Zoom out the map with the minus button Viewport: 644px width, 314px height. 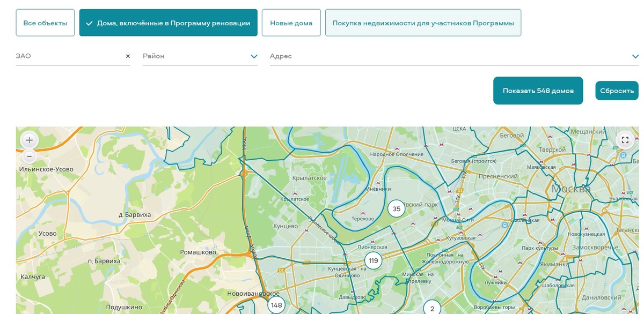click(29, 156)
